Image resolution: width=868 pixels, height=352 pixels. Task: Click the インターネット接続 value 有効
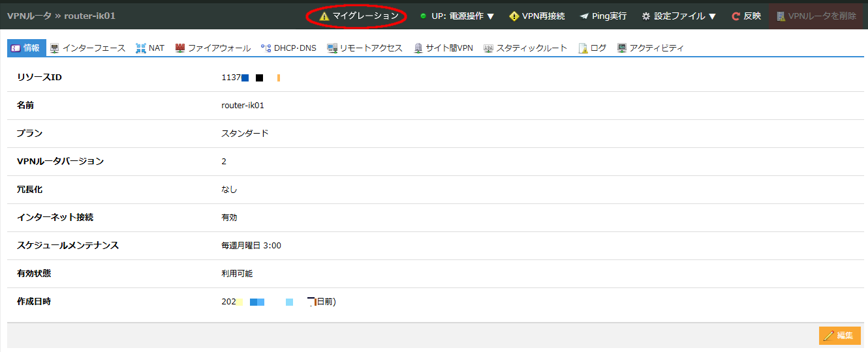[x=229, y=218]
